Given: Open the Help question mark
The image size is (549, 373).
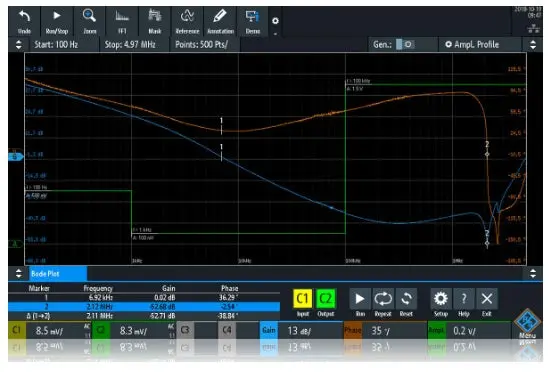Looking at the screenshot, I should point(464,299).
